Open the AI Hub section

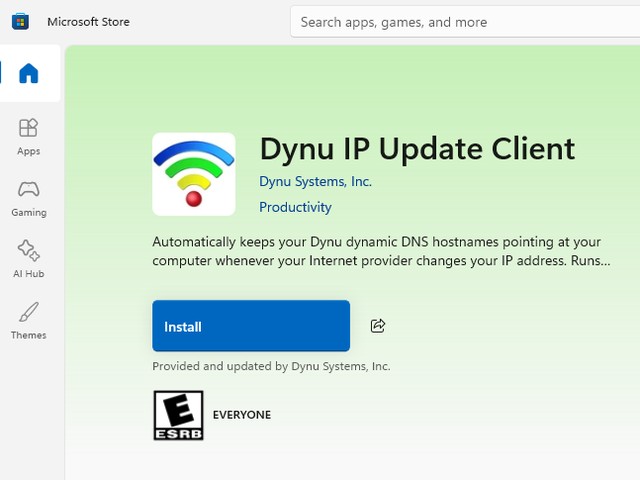click(29, 259)
